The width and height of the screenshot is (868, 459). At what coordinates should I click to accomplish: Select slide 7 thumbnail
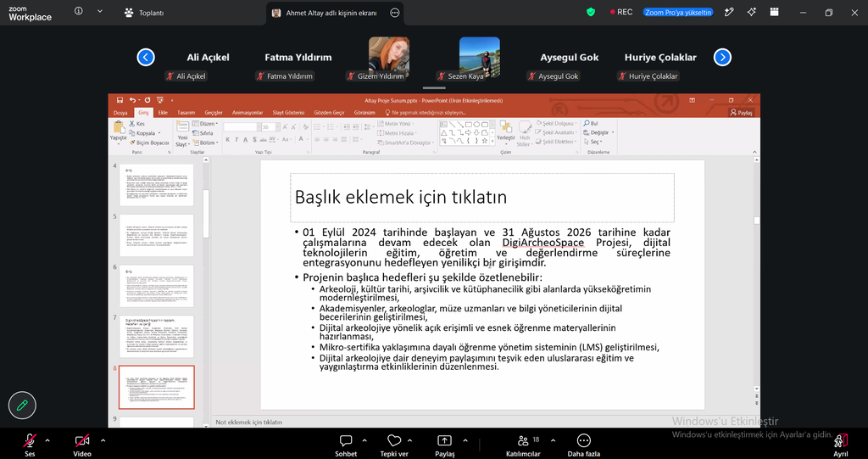pos(157,336)
